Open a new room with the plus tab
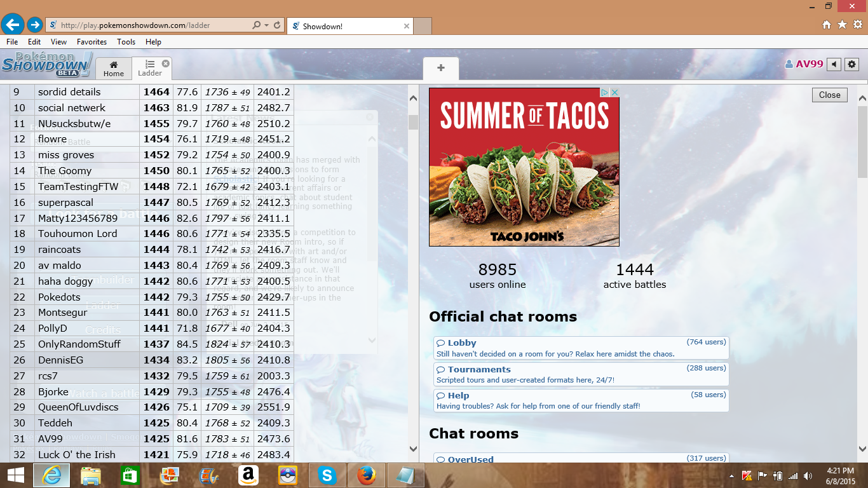The width and height of the screenshot is (868, 488). point(441,68)
